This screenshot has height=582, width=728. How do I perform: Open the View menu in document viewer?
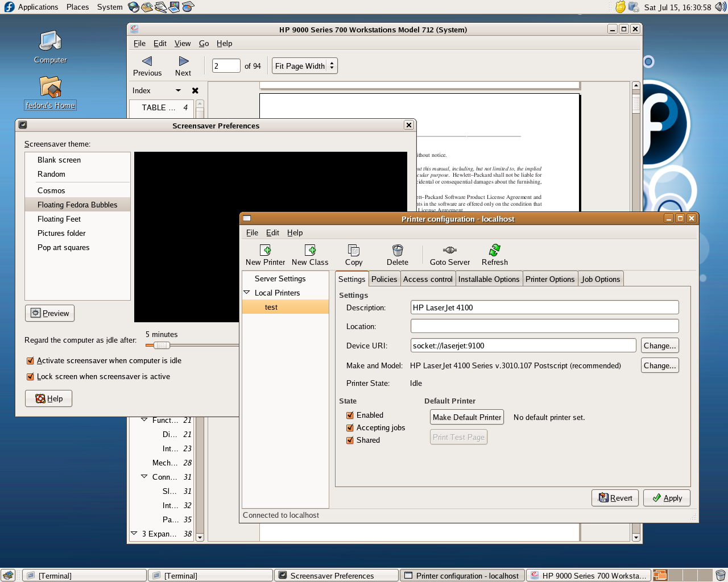tap(183, 43)
